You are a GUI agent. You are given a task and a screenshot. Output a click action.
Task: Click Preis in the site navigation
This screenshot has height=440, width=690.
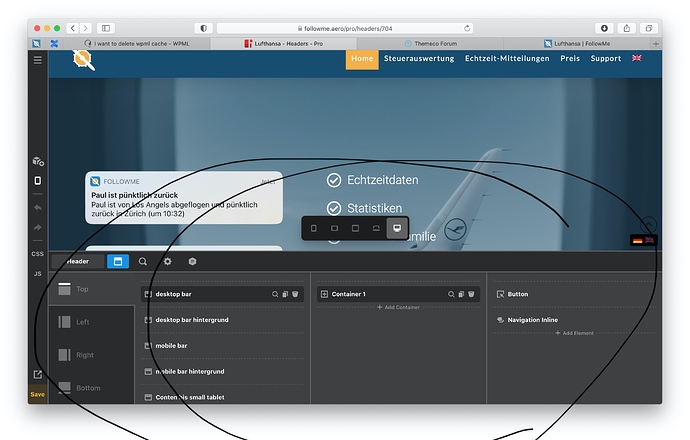coord(570,59)
